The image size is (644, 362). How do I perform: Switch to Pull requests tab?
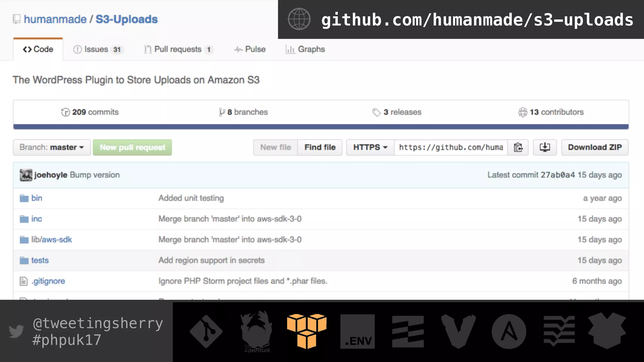(179, 49)
